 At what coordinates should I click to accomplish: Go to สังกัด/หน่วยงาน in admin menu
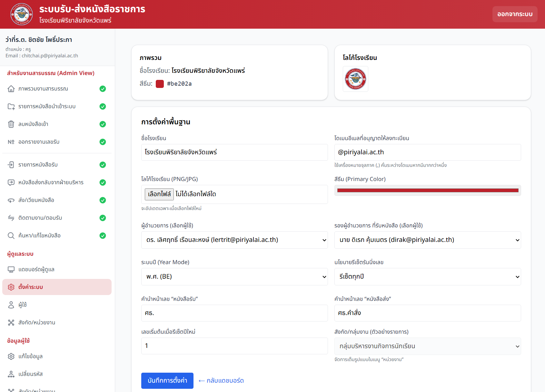point(37,323)
